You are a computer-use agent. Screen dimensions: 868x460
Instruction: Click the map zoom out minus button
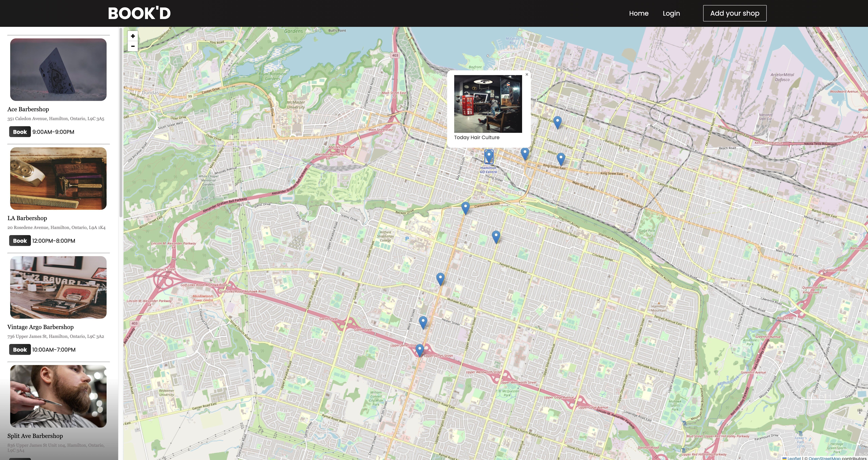pos(133,46)
